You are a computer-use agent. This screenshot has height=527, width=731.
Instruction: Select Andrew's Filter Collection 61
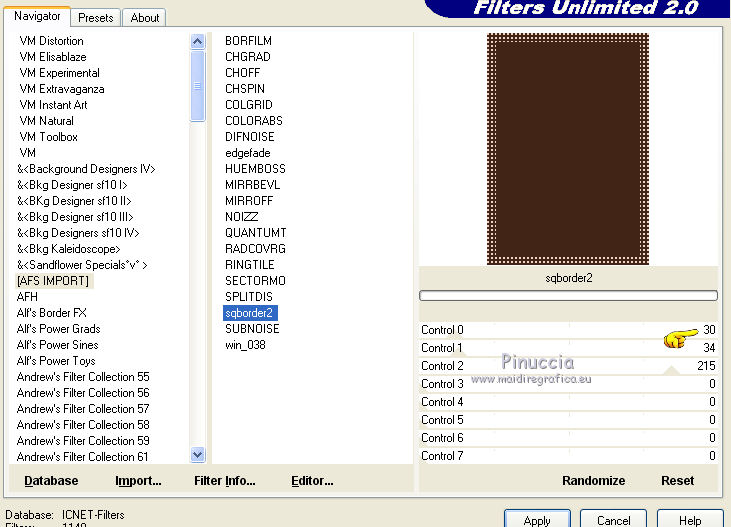click(x=82, y=457)
